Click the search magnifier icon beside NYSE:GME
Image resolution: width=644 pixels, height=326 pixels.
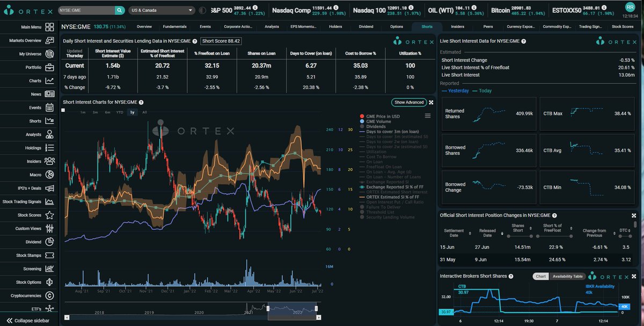click(120, 10)
